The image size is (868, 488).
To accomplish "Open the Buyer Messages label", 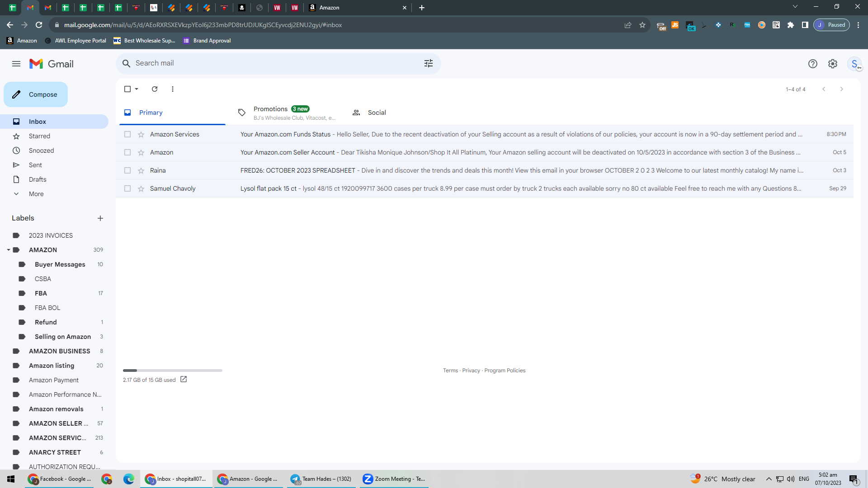I will point(60,264).
